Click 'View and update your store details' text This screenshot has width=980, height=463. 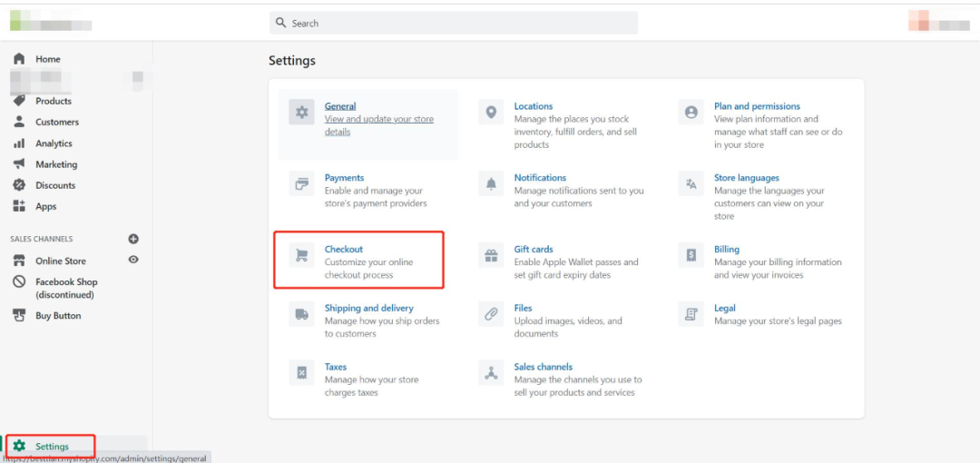378,126
